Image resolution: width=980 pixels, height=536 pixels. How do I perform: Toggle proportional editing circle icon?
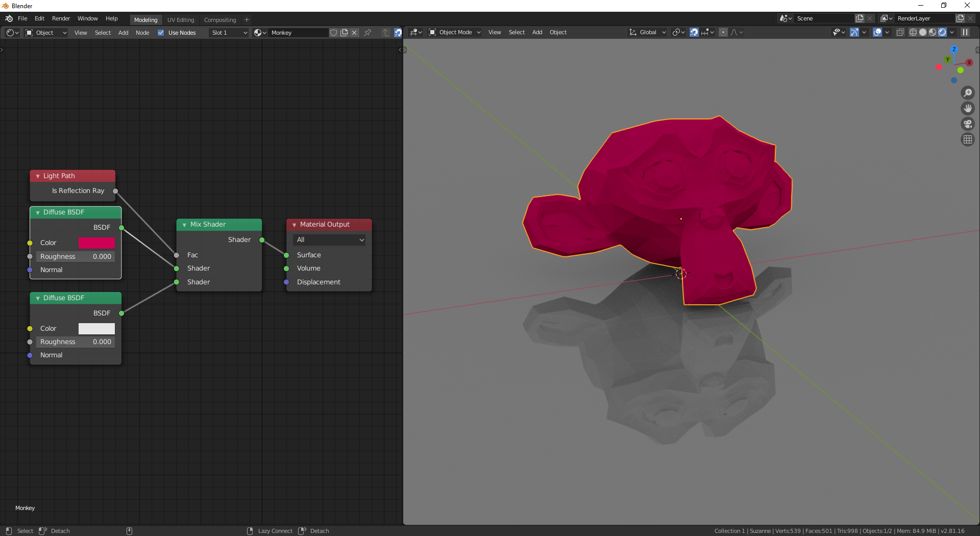click(x=723, y=32)
